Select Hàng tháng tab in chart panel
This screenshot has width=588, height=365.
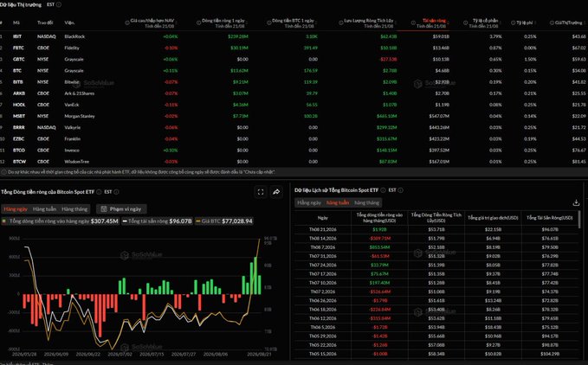coord(74,209)
